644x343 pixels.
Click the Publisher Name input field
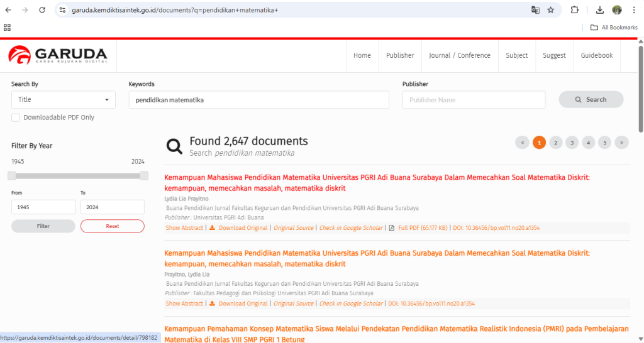pyautogui.click(x=474, y=100)
